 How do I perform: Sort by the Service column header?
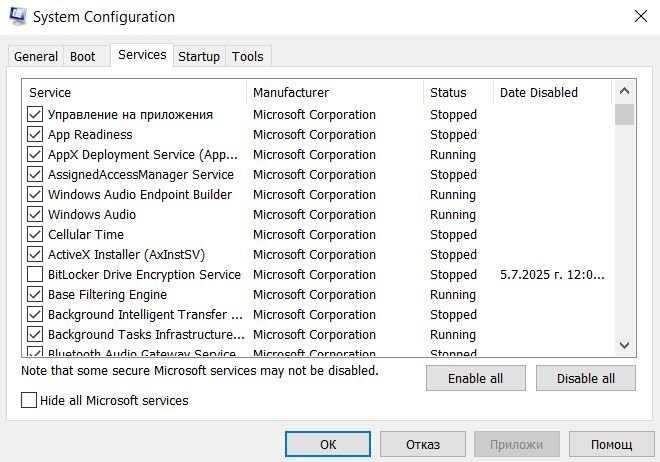click(x=134, y=92)
